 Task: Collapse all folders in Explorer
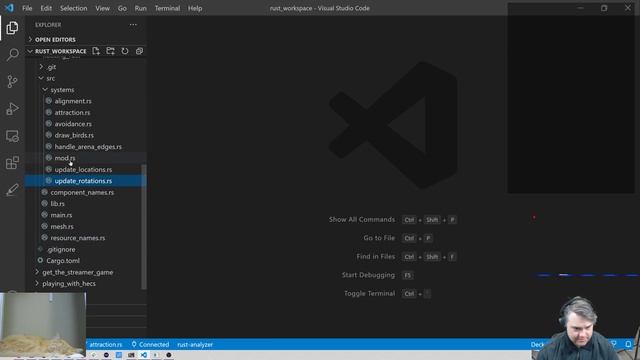(x=139, y=51)
